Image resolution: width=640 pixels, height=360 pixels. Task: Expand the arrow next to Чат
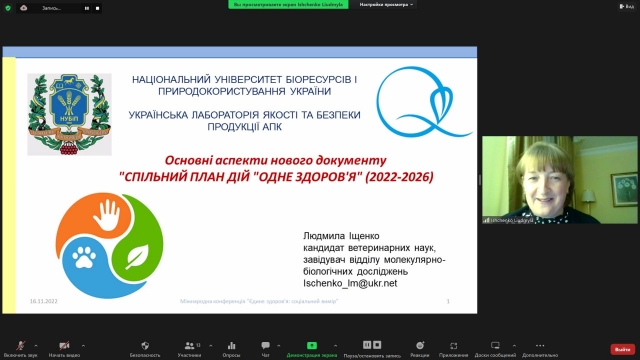pyautogui.click(x=279, y=346)
